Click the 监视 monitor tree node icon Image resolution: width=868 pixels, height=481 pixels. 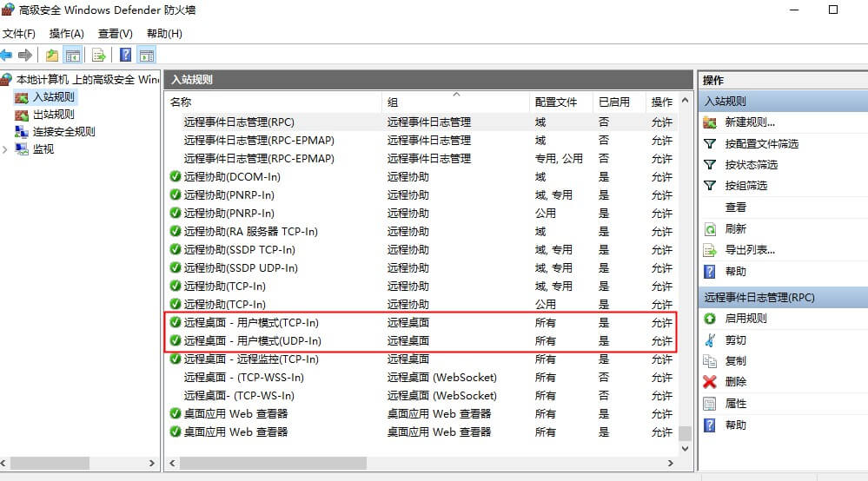pyautogui.click(x=22, y=148)
